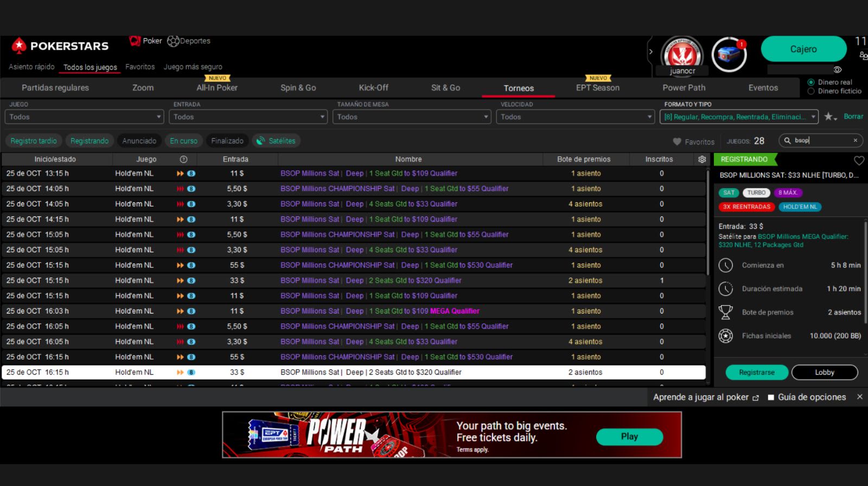Switch to the Zoom tab

point(143,88)
